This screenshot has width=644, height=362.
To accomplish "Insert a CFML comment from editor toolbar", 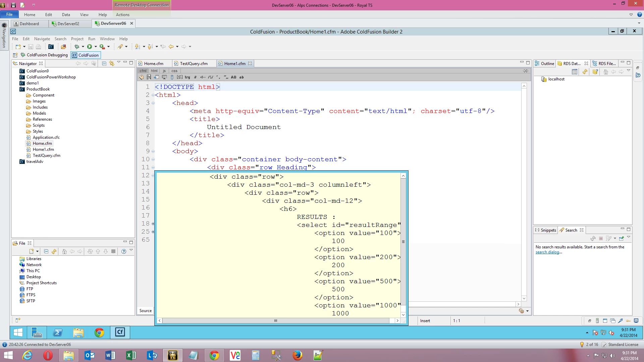I will click(x=203, y=77).
